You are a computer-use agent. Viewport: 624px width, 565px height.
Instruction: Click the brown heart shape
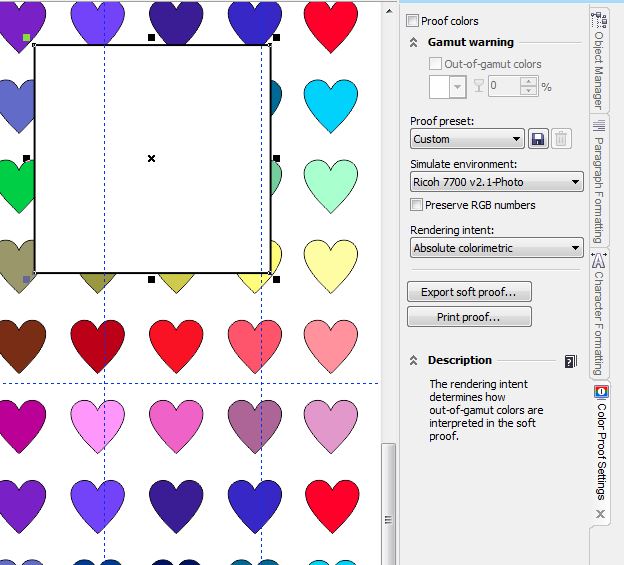click(x=21, y=345)
